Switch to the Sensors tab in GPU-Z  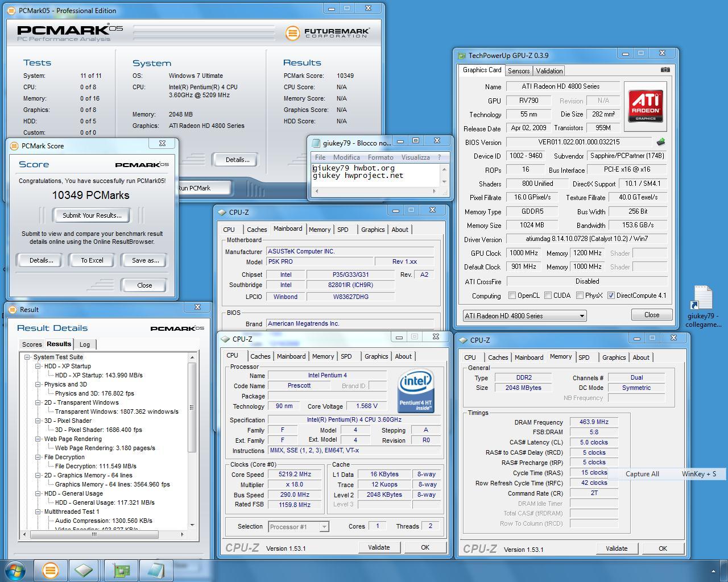point(519,70)
